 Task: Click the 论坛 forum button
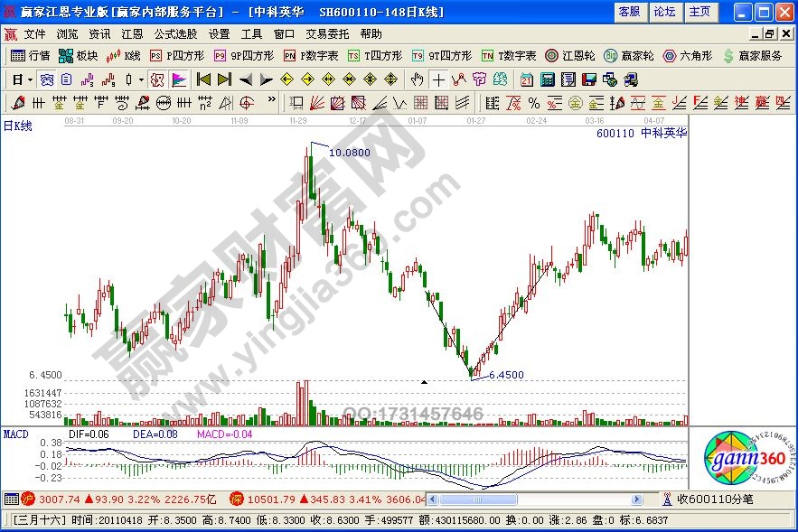tap(665, 12)
